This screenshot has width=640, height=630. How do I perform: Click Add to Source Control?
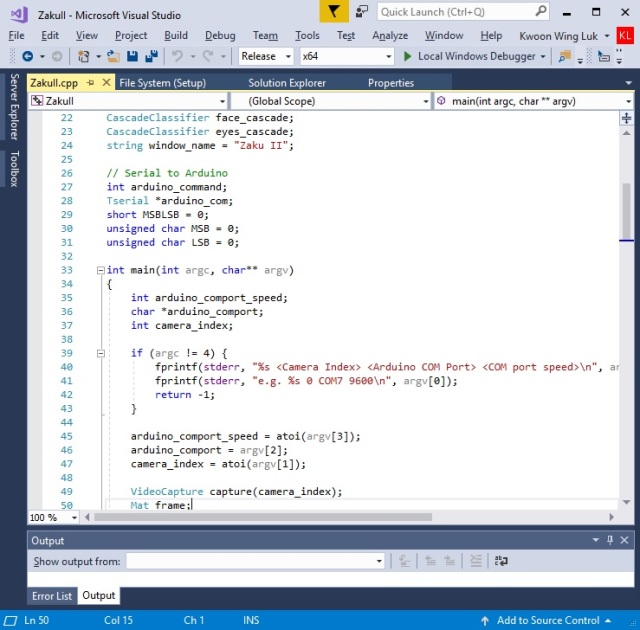point(547,620)
